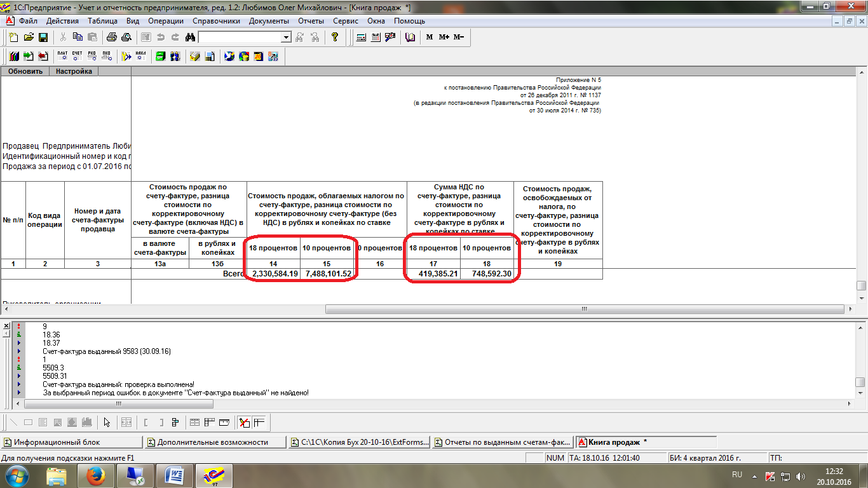
Task: Click the ПЛАТ payment order icon
Action: pos(62,57)
